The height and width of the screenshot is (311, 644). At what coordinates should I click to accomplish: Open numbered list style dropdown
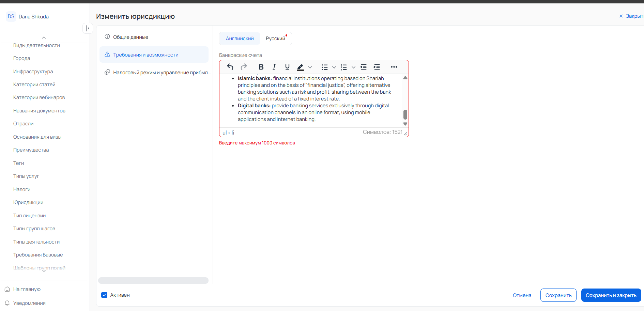pos(353,67)
